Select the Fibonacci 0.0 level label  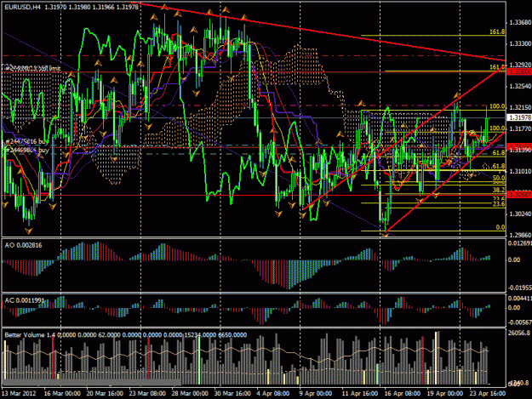point(501,227)
